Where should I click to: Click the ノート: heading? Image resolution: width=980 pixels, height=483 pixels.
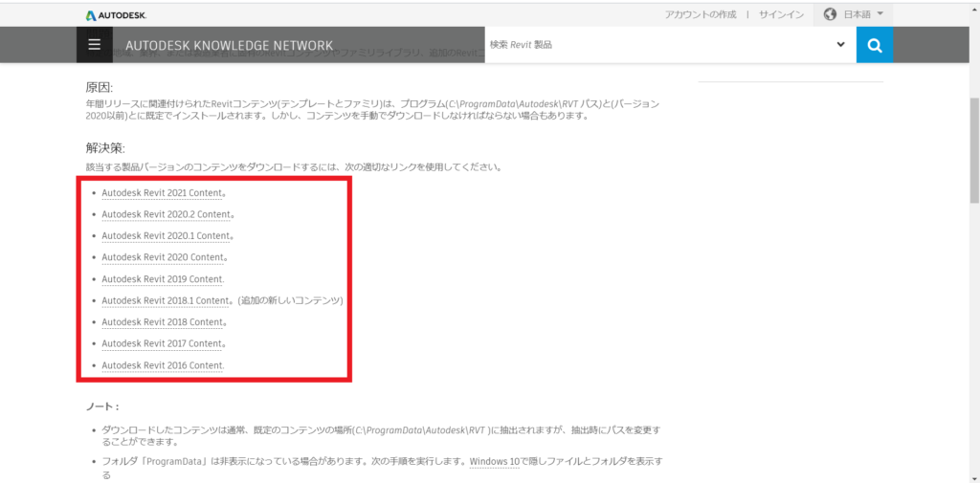(101, 406)
